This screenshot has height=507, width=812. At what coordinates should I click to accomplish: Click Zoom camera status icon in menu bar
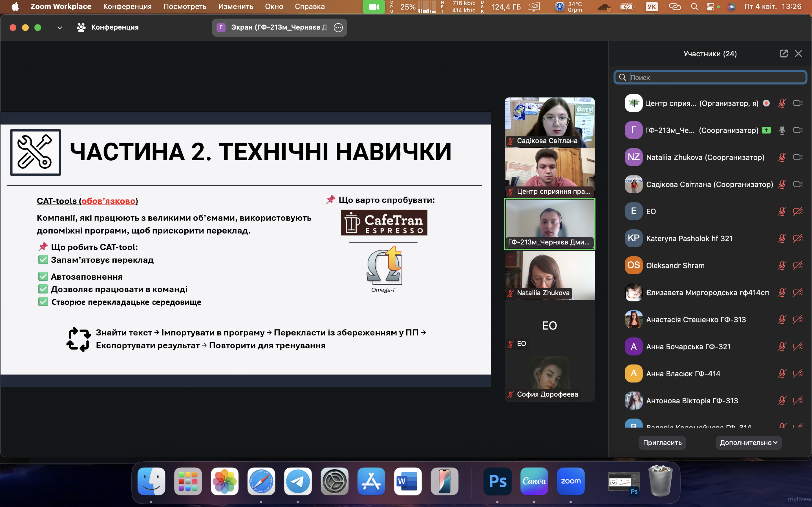pos(374,7)
